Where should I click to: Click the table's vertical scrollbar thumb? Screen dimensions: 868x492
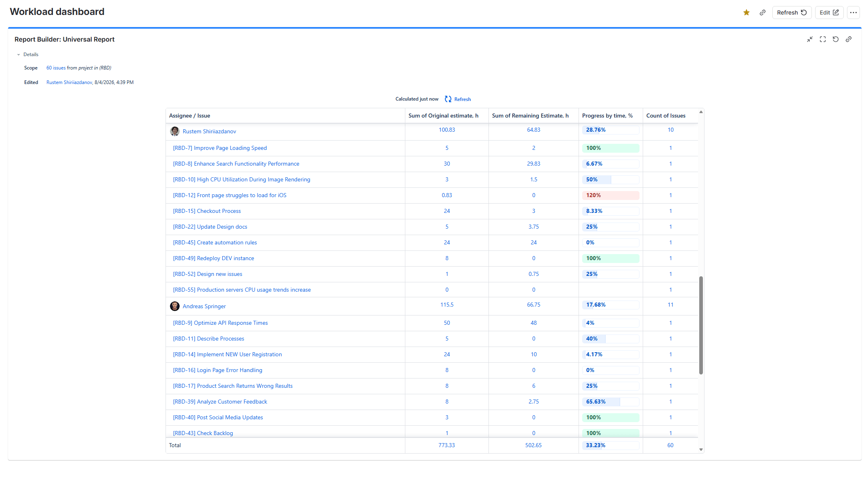701,325
